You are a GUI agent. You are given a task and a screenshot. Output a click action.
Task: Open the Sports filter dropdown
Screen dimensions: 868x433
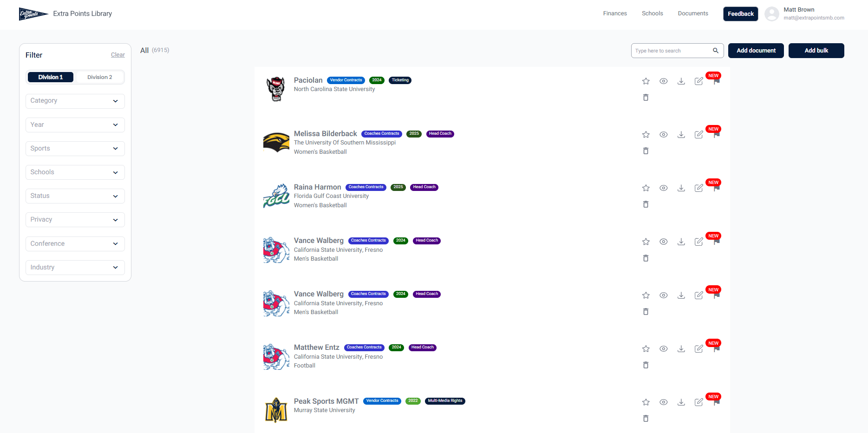tap(75, 149)
